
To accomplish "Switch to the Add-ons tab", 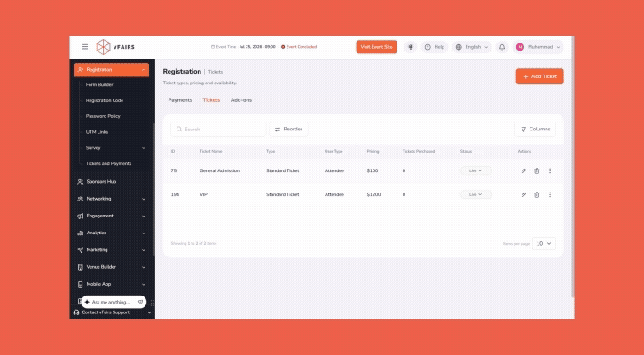I will tap(241, 100).
